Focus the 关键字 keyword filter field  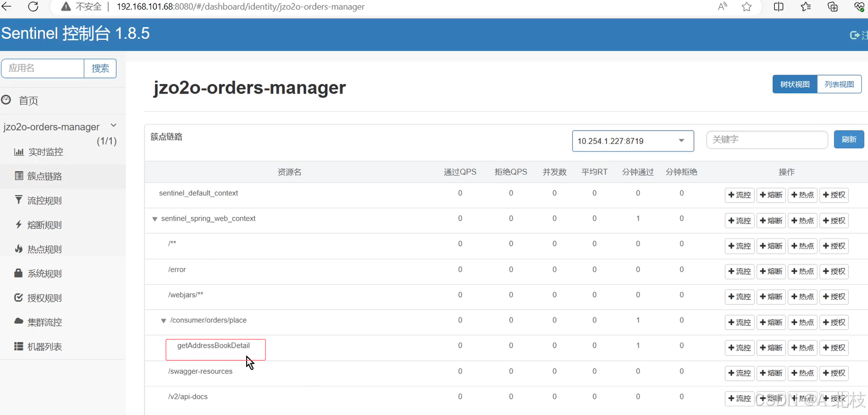(767, 139)
